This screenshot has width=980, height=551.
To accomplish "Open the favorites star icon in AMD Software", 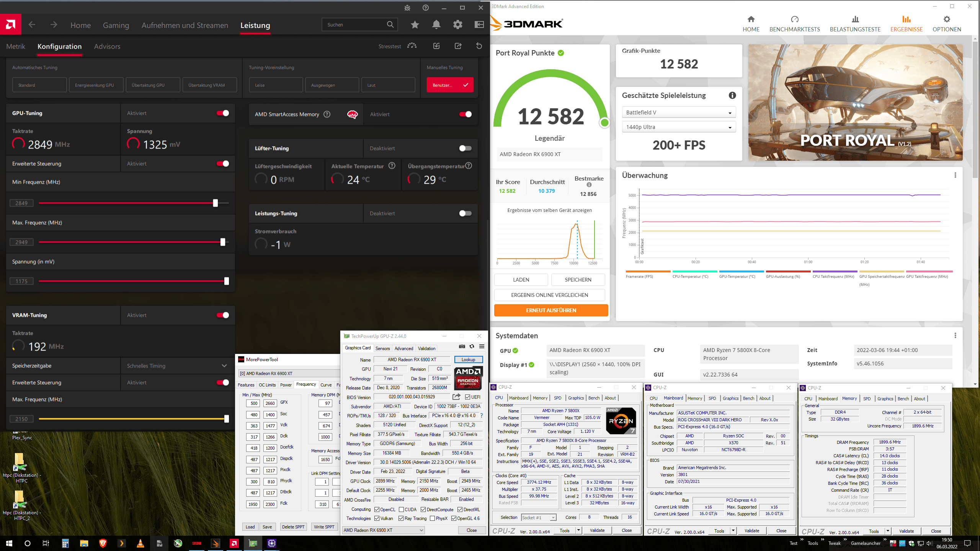I will [415, 25].
